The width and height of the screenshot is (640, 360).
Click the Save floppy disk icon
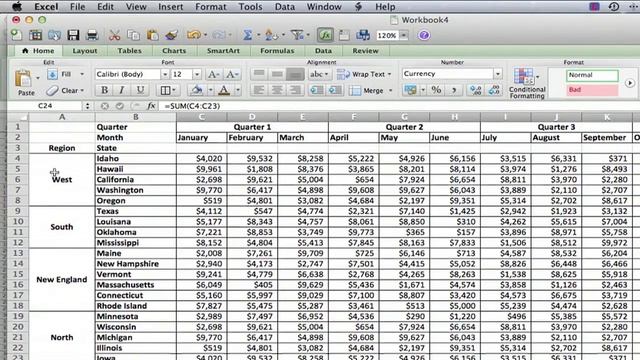click(73, 35)
